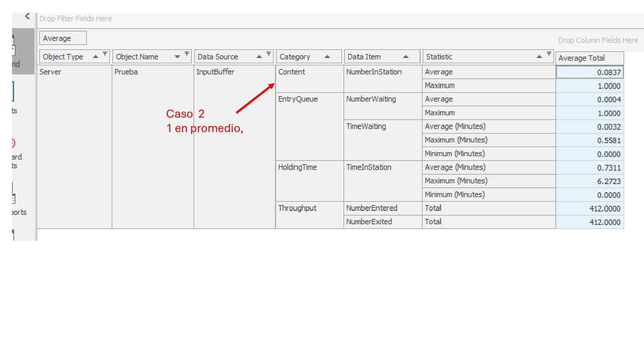This screenshot has width=644, height=362.
Task: Click the Statistic filter funnel icon
Action: [x=549, y=54]
